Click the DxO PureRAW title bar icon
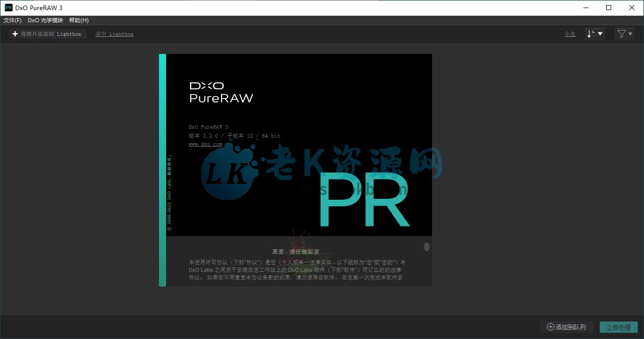 pos(9,8)
